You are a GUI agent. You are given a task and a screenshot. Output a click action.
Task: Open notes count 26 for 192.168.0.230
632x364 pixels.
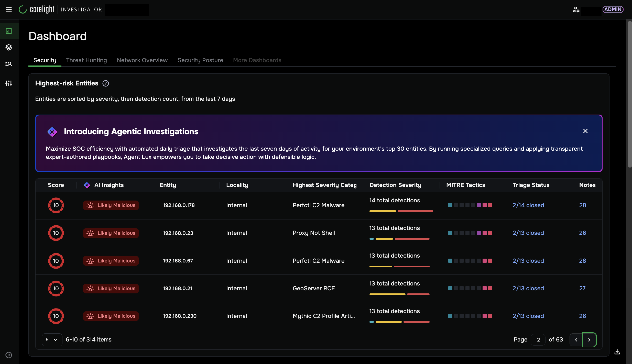(583, 316)
